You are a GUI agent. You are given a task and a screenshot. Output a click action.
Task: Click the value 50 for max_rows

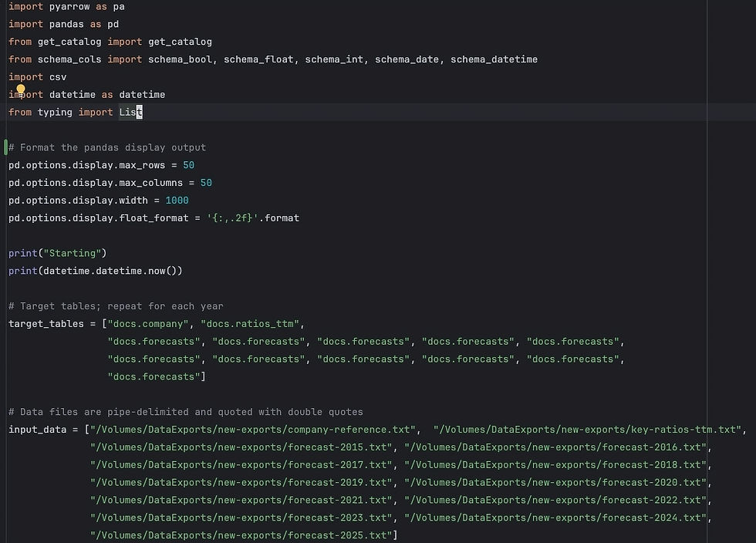(189, 164)
